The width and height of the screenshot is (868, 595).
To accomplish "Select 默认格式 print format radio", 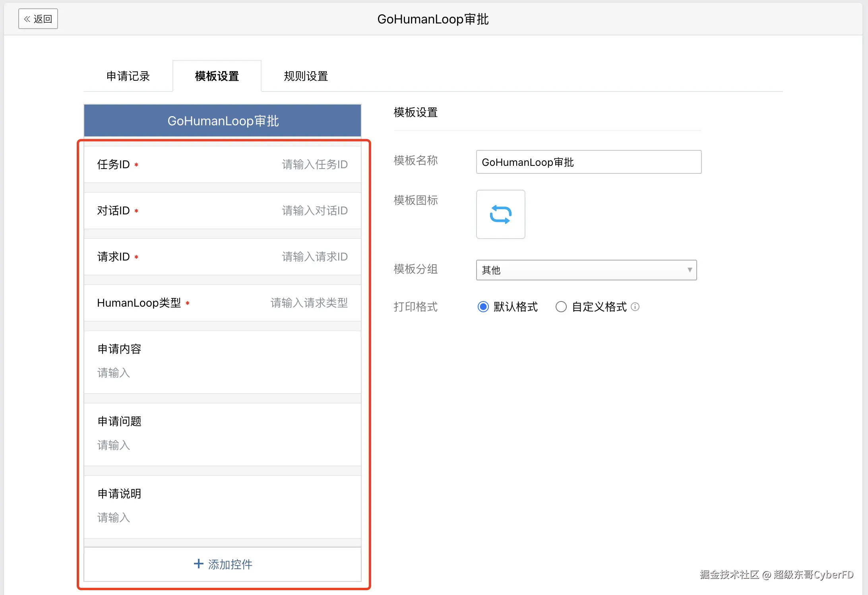I will click(x=483, y=307).
